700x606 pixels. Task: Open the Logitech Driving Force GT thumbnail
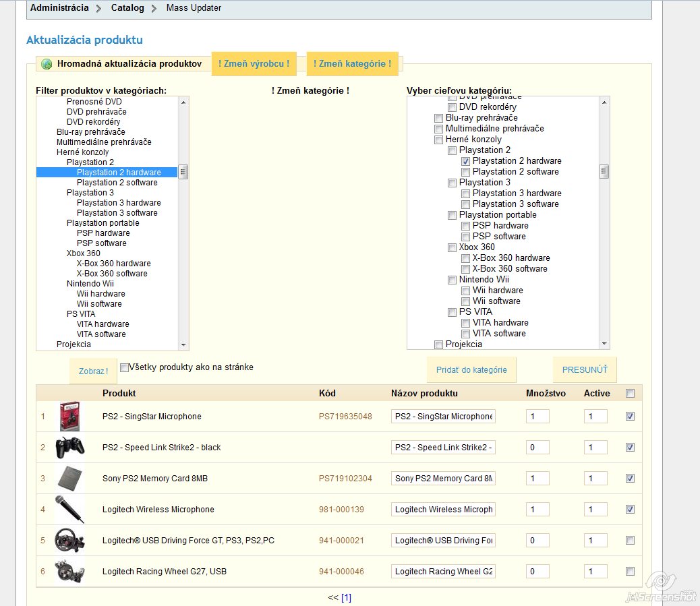[x=69, y=541]
